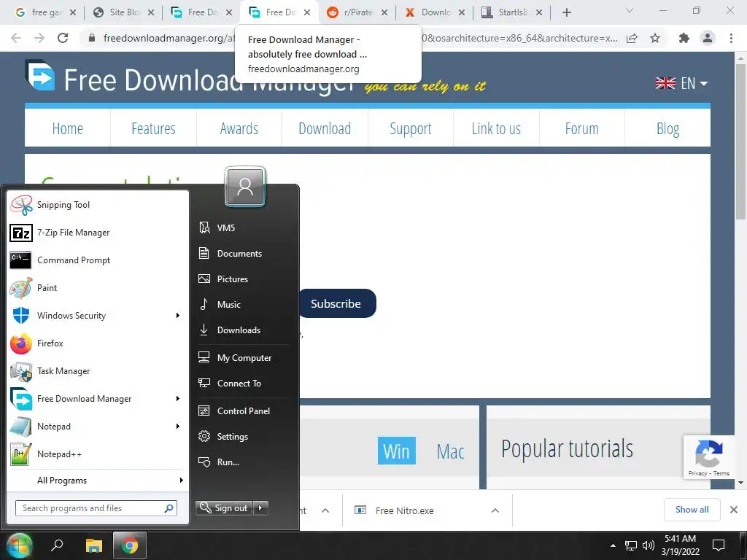Share this page from address bar

[x=632, y=38]
